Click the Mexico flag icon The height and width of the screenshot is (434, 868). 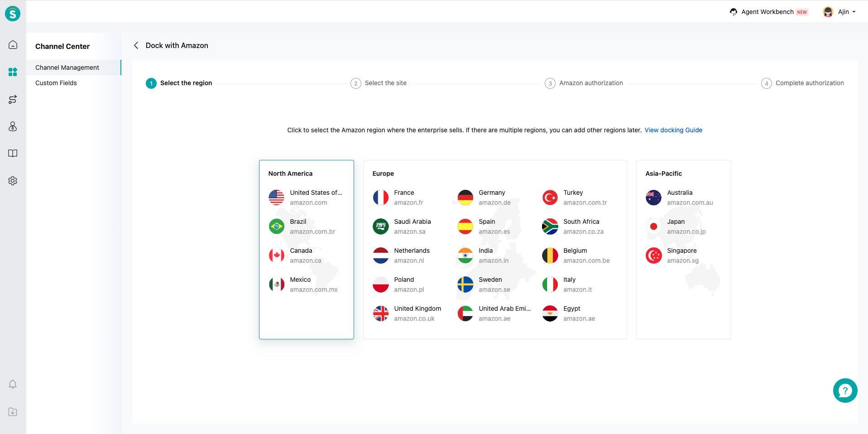[x=277, y=285]
